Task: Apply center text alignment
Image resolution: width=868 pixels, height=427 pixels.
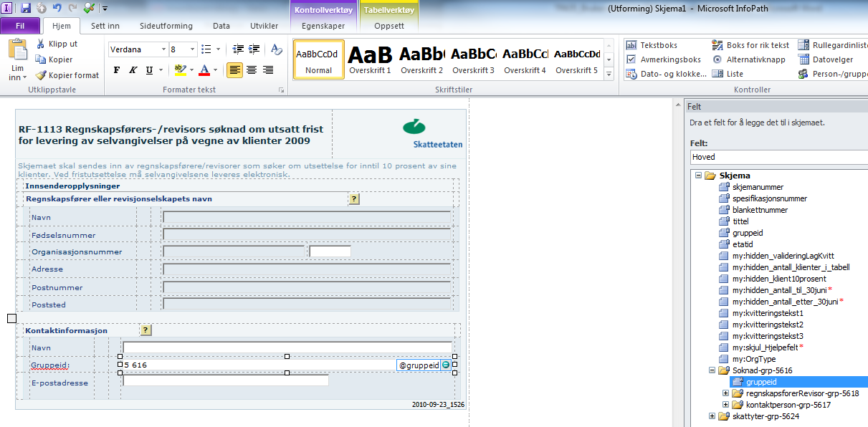Action: [251, 70]
